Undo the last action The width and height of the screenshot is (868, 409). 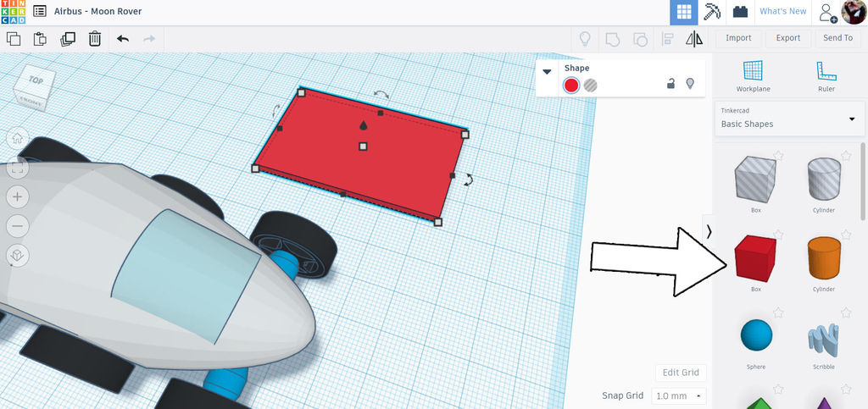click(x=123, y=39)
